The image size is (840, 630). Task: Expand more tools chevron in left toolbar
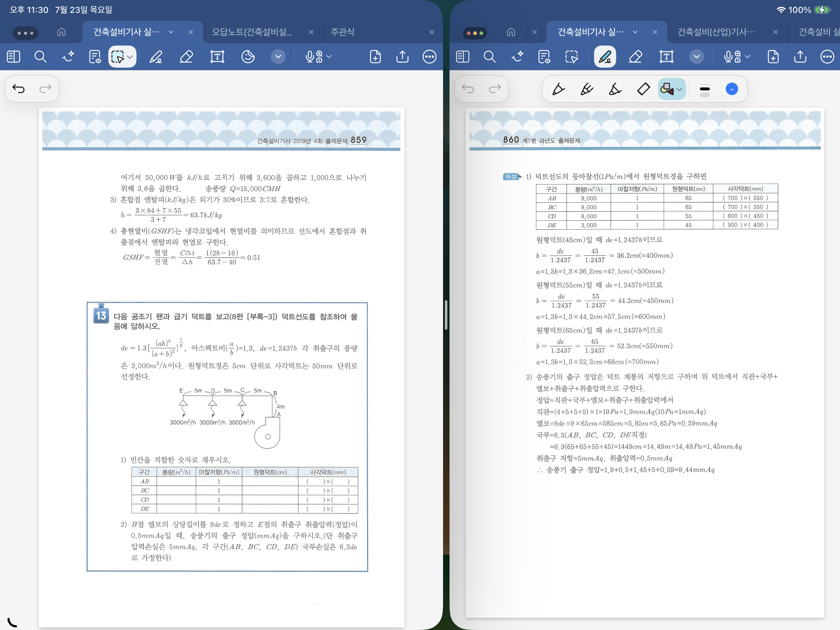tap(278, 57)
